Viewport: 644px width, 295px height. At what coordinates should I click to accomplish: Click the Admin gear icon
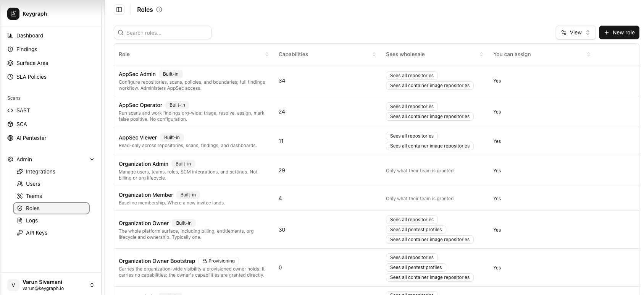[x=10, y=159]
